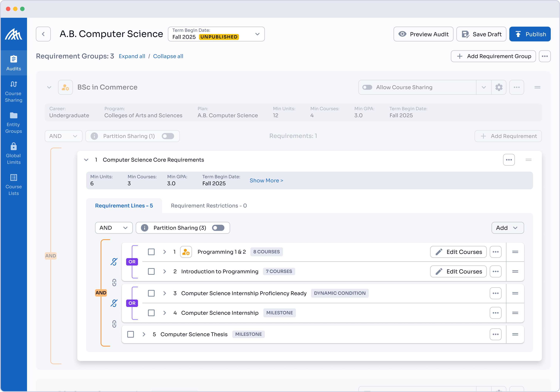Screen dimensions: 560x392
Task: Grab BSc in Commerce group drag handle
Action: 537,87
